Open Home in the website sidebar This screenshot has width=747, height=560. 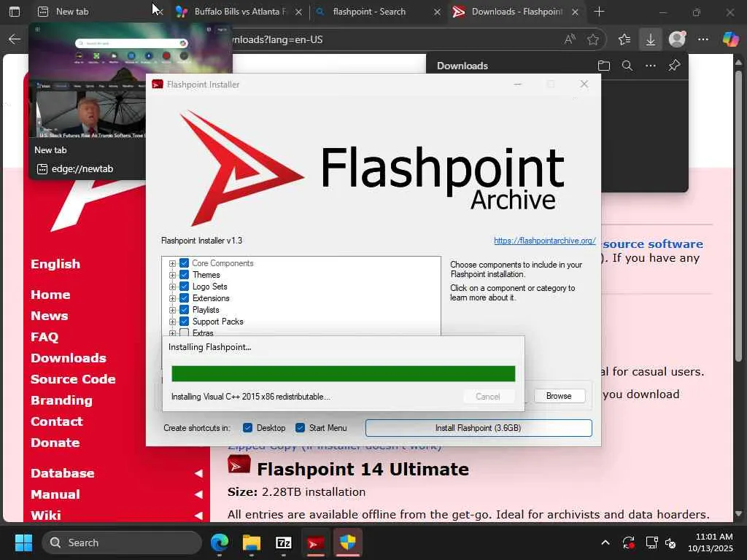tap(50, 295)
